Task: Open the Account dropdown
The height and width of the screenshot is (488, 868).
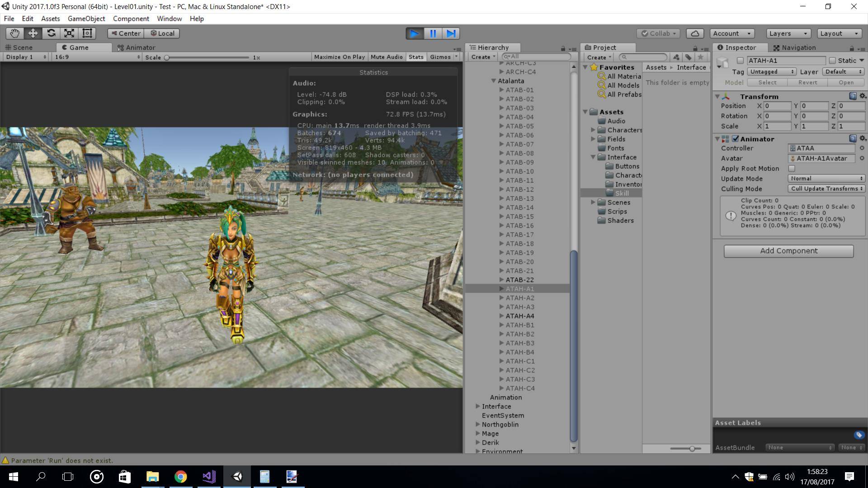Action: click(x=732, y=33)
